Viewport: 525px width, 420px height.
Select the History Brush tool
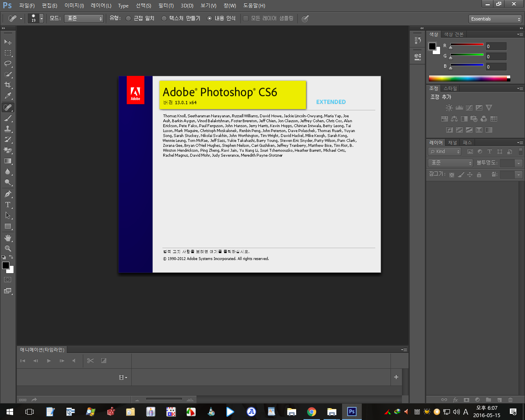point(8,139)
